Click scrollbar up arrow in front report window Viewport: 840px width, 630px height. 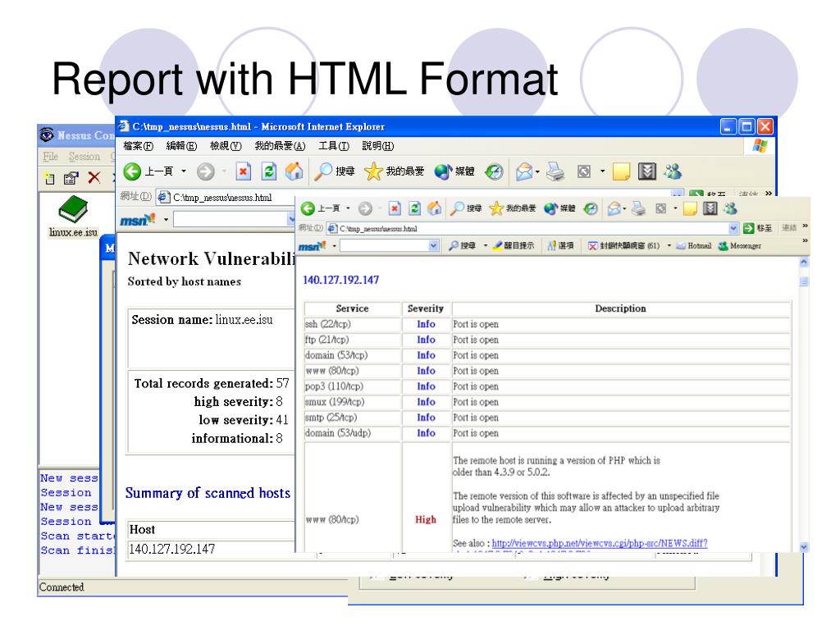(804, 262)
